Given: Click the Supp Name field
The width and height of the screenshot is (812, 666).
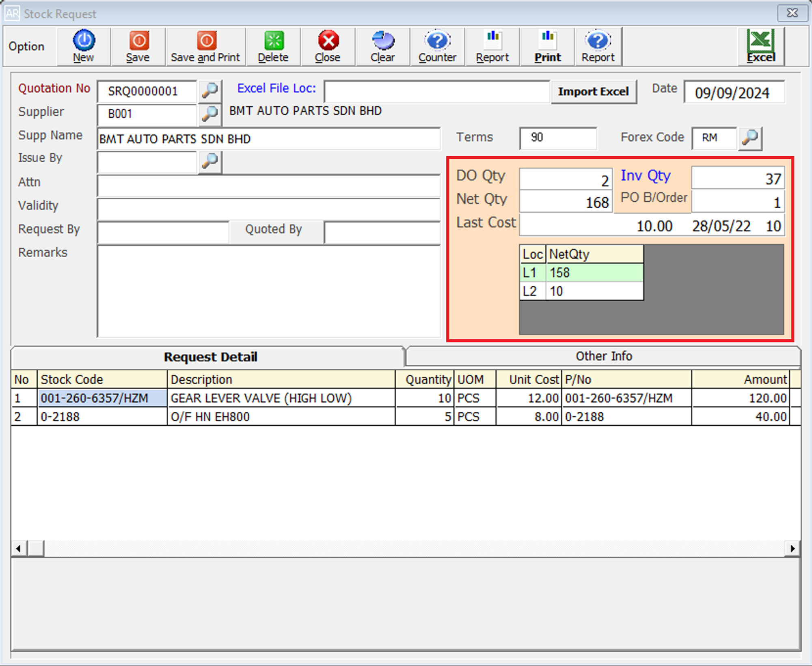Looking at the screenshot, I should click(x=269, y=139).
